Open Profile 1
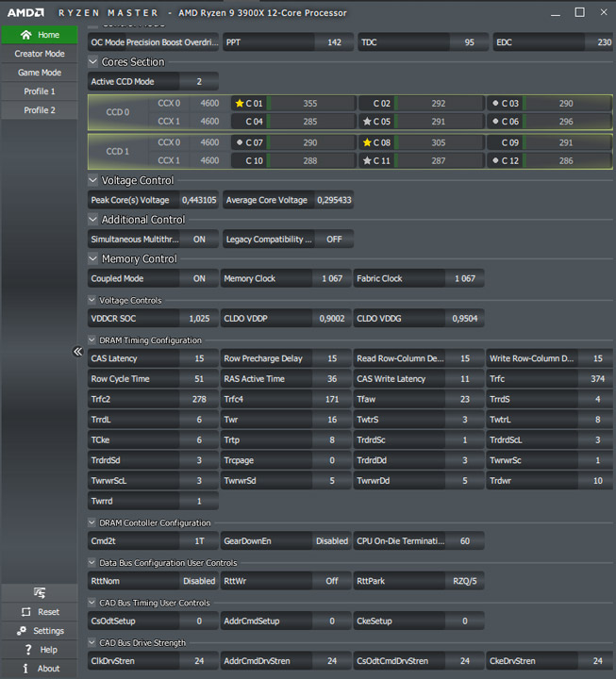 40,91
